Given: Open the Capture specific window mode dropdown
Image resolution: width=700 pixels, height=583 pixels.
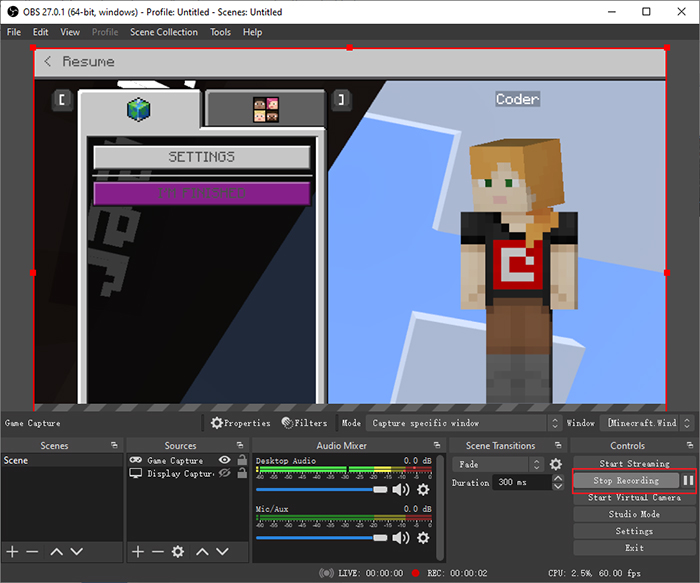Looking at the screenshot, I should [463, 423].
